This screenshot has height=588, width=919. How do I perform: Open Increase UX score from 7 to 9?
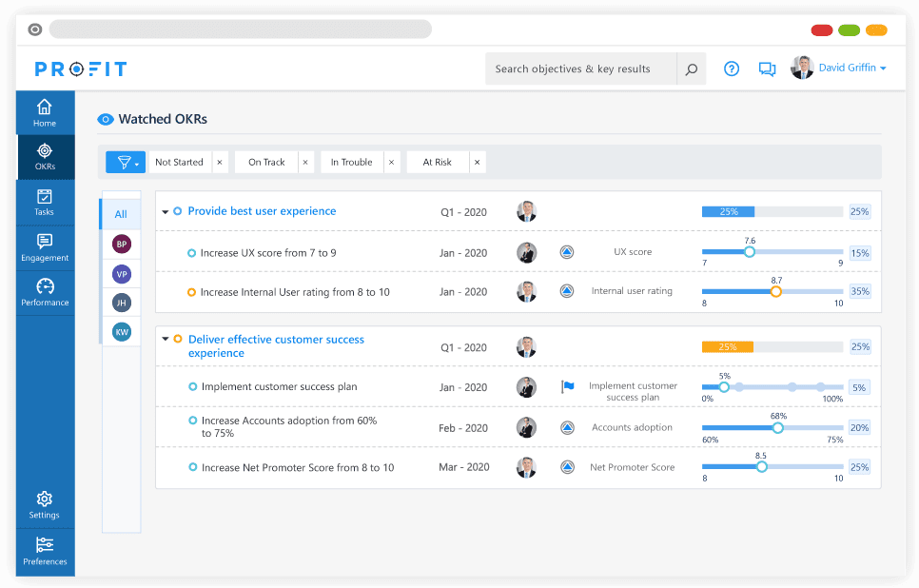[x=268, y=253]
